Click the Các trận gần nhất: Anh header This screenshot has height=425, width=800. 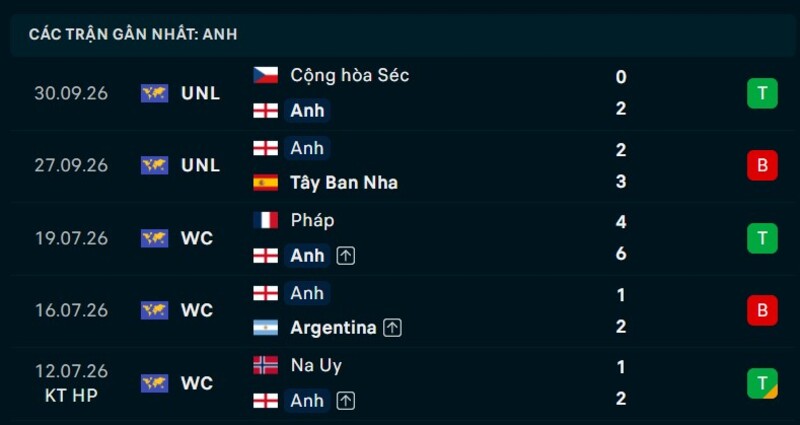133,34
